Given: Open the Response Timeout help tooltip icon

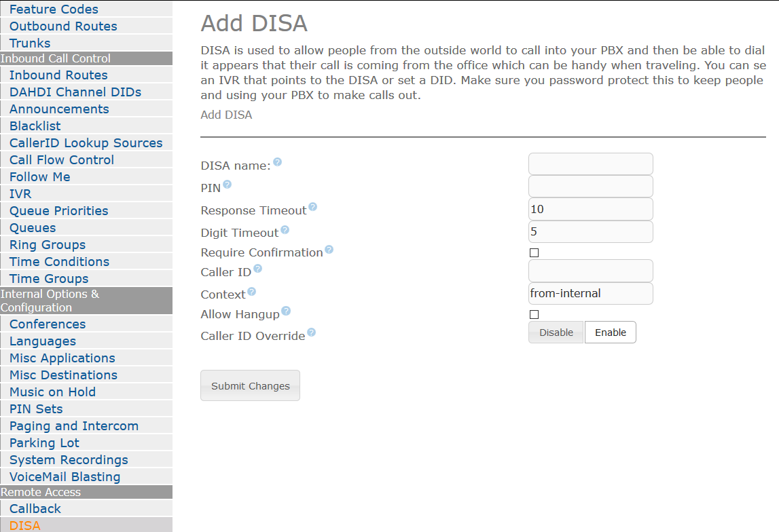Looking at the screenshot, I should 312,207.
